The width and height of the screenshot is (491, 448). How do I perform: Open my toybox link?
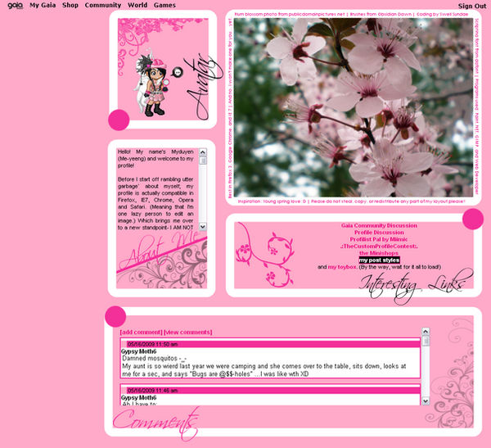[342, 267]
